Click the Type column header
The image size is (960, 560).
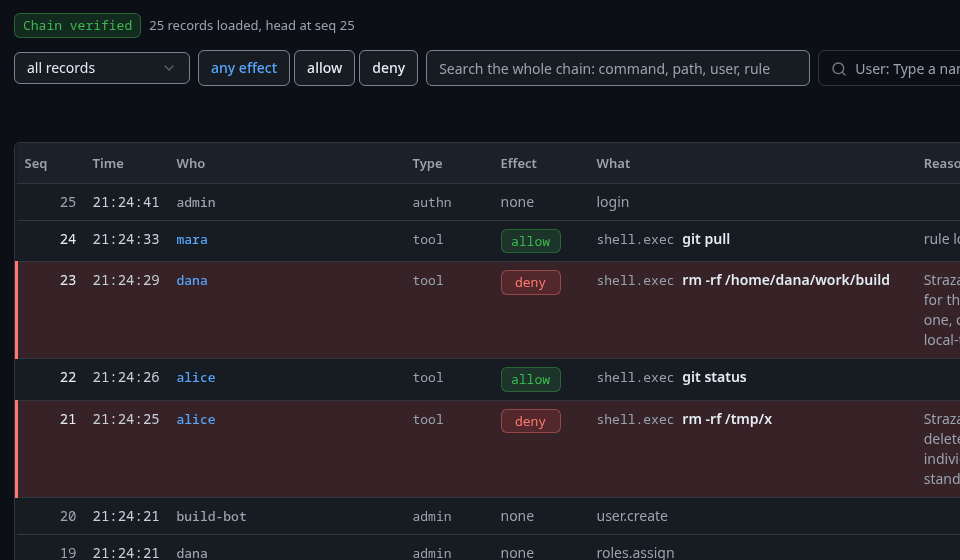coord(427,163)
